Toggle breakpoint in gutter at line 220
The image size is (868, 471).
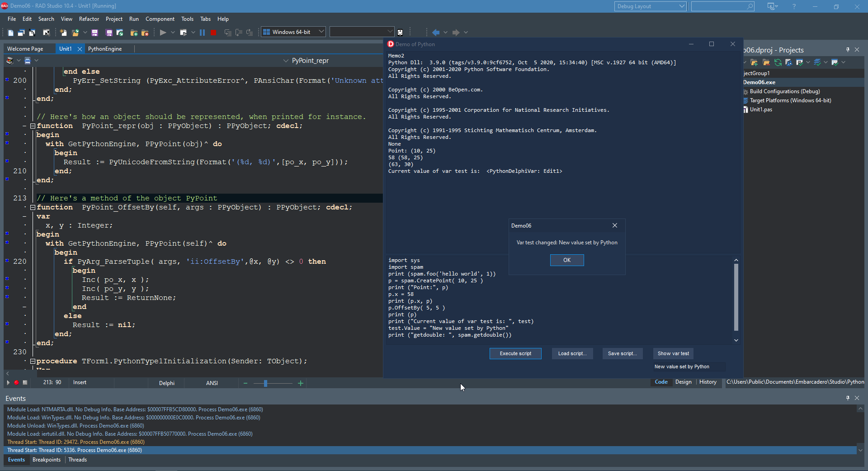coord(7,261)
